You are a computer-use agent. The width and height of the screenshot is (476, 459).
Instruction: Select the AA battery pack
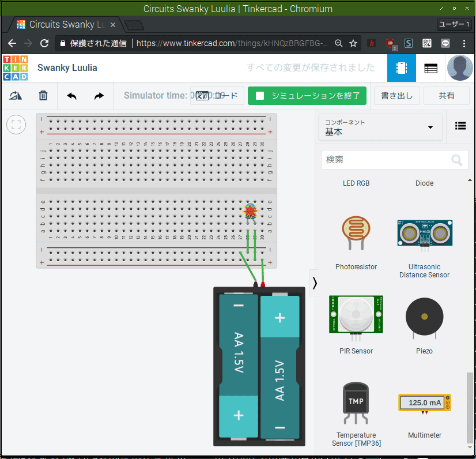point(259,366)
